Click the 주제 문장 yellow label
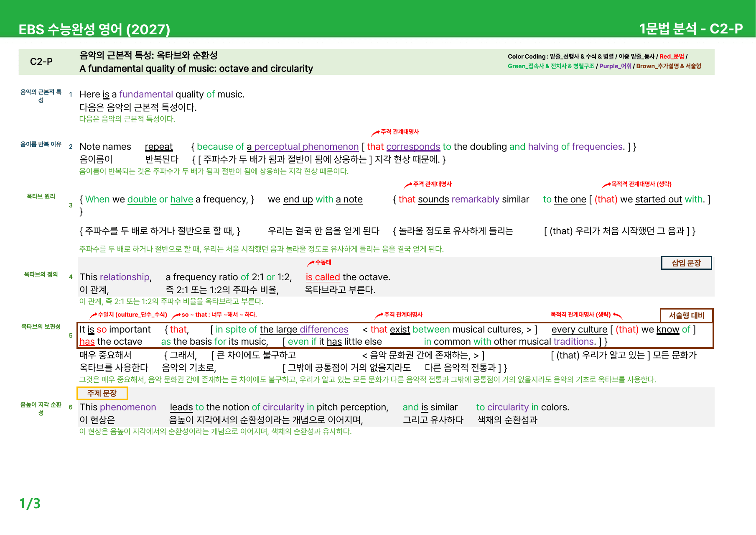 [102, 393]
